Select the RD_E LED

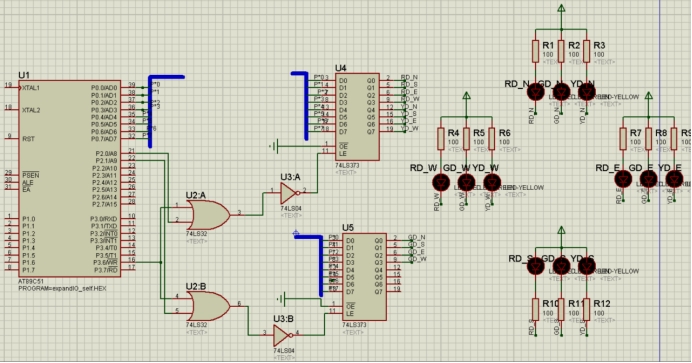click(623, 179)
